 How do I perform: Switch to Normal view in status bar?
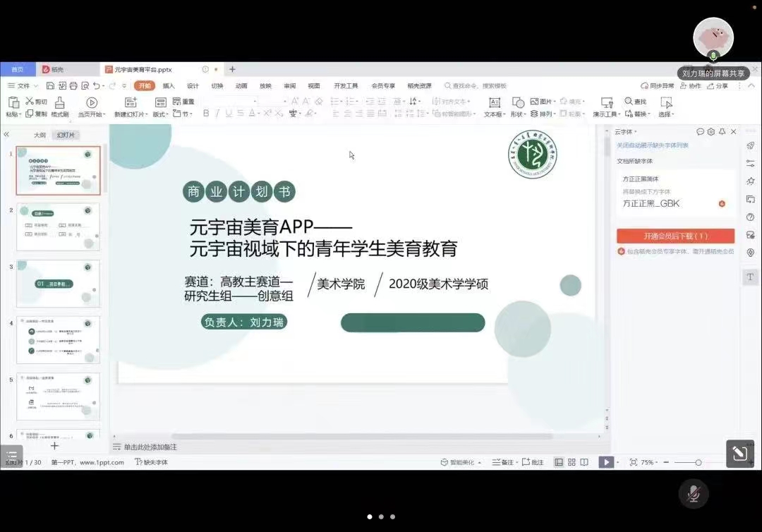click(x=559, y=462)
